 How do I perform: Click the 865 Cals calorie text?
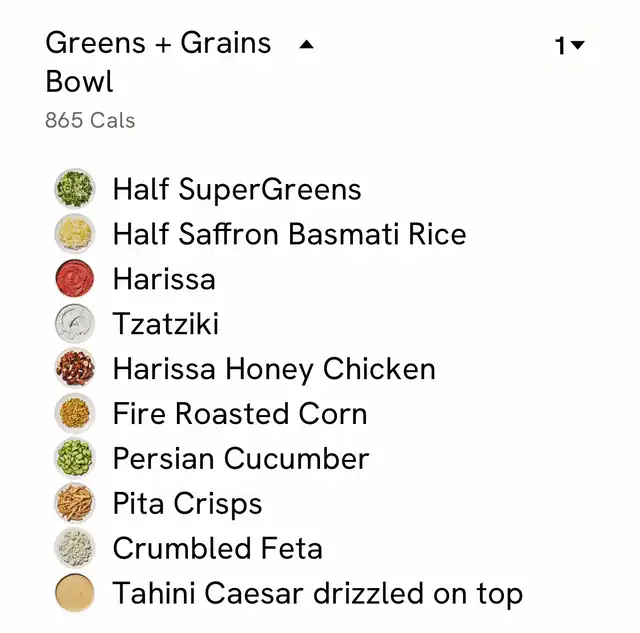click(x=90, y=120)
